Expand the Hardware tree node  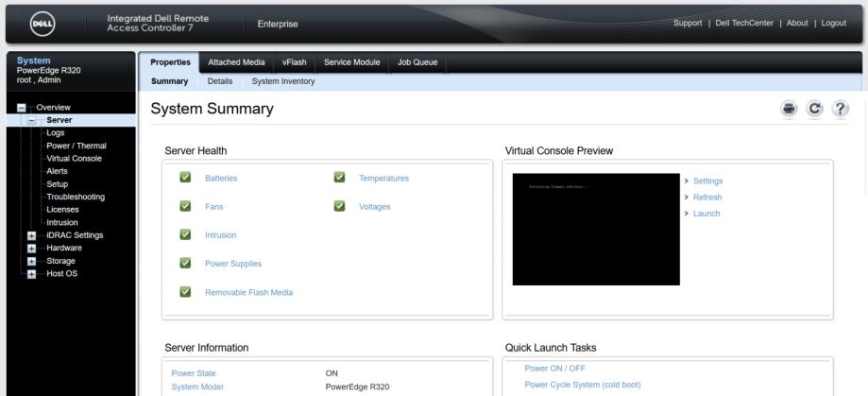click(x=32, y=249)
